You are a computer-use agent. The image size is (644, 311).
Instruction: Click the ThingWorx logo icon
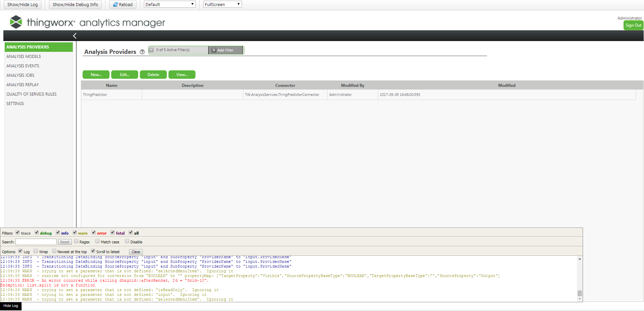pos(16,22)
